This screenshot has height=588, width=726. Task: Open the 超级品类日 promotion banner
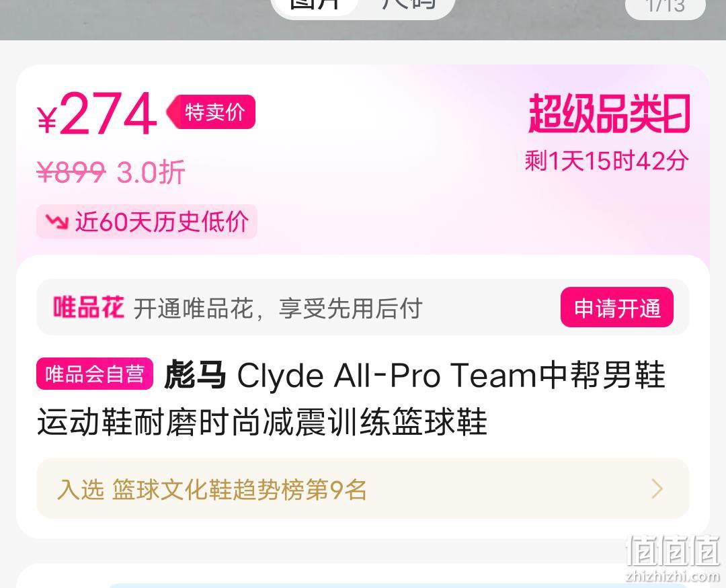609,114
